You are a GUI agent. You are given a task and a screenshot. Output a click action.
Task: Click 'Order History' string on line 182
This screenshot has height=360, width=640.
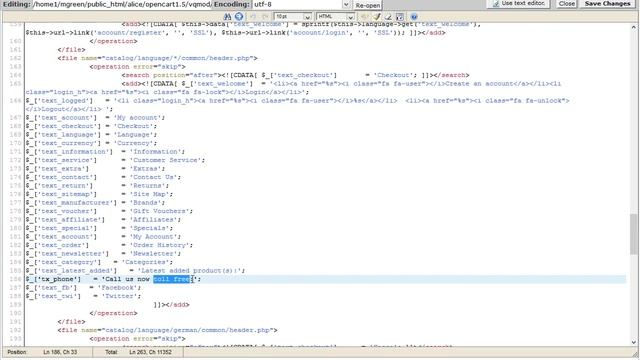161,245
